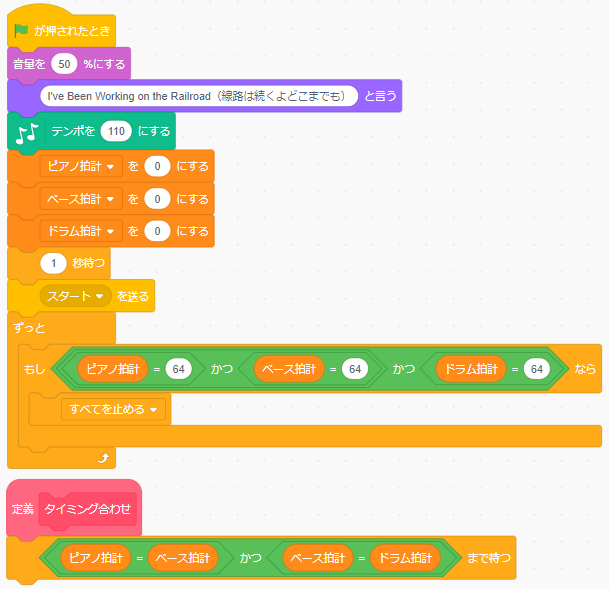Edit the 64 compared with ピアノ拍計
The width and height of the screenshot is (609, 589).
[x=179, y=369]
